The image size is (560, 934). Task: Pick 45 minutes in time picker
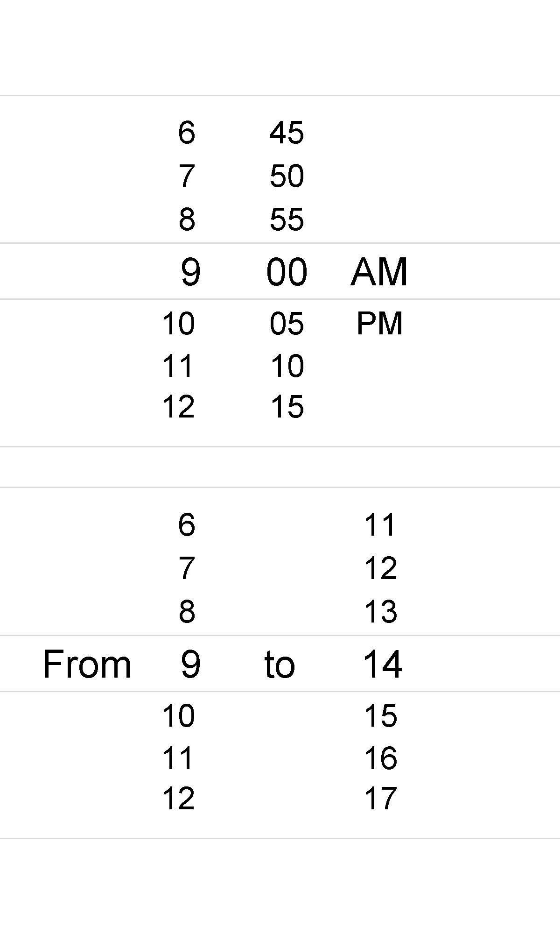287,132
